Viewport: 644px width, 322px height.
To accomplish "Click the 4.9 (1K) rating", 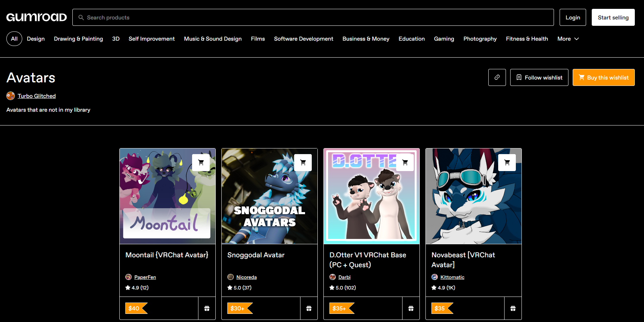I will pos(443,288).
